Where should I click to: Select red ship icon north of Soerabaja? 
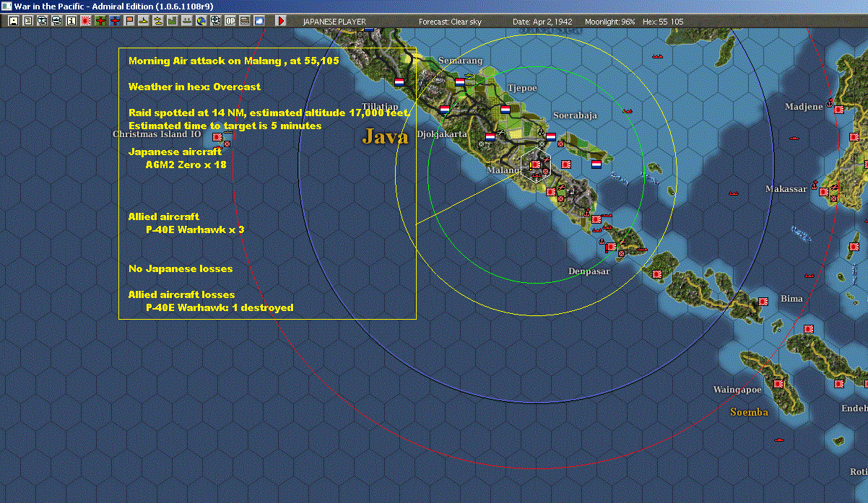[x=627, y=111]
